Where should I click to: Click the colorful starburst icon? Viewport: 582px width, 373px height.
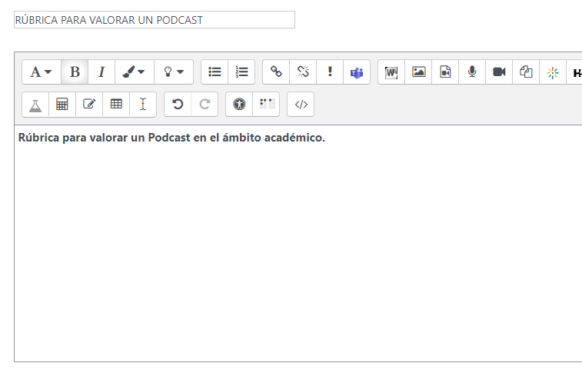point(553,72)
